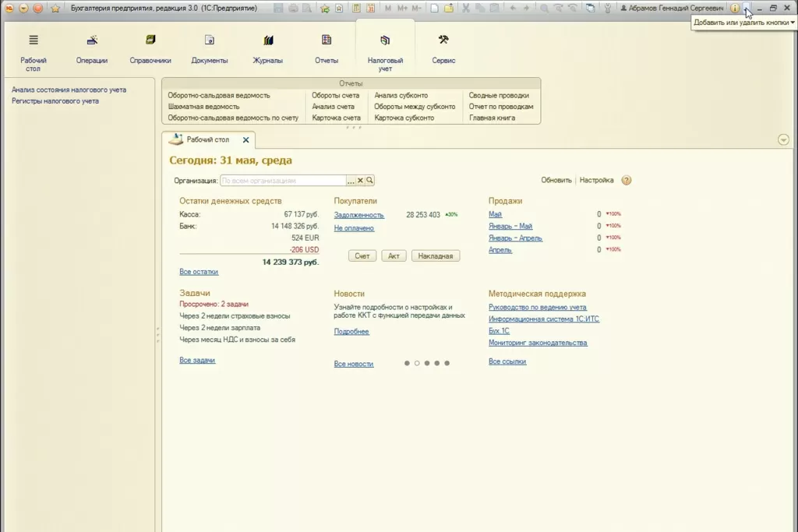
Task: Open Отчет по проводкам
Action: click(501, 106)
